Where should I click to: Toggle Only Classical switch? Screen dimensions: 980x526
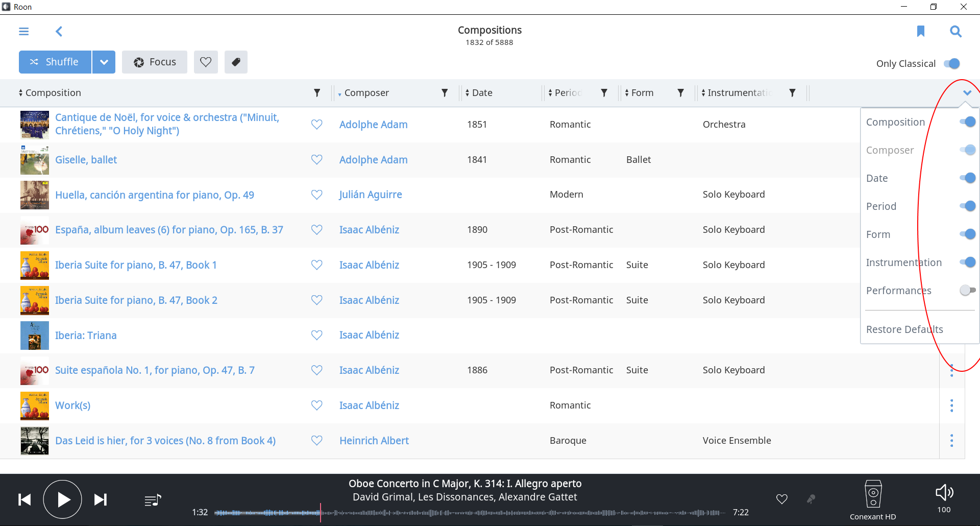952,64
